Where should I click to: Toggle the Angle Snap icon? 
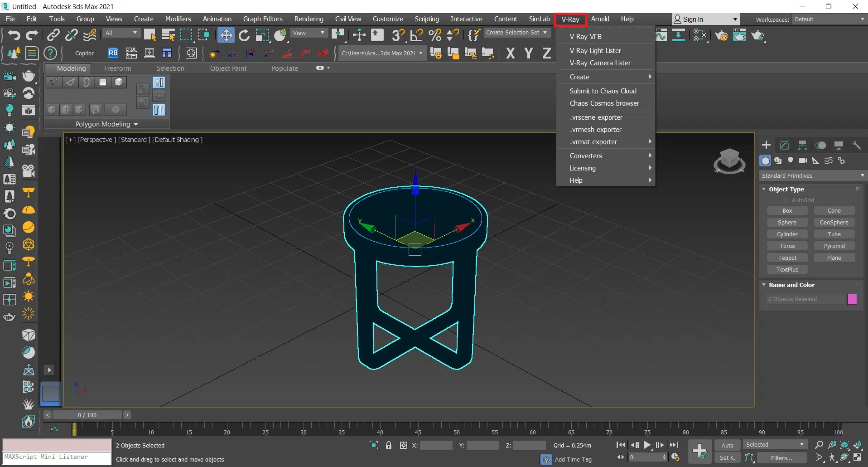coord(416,35)
